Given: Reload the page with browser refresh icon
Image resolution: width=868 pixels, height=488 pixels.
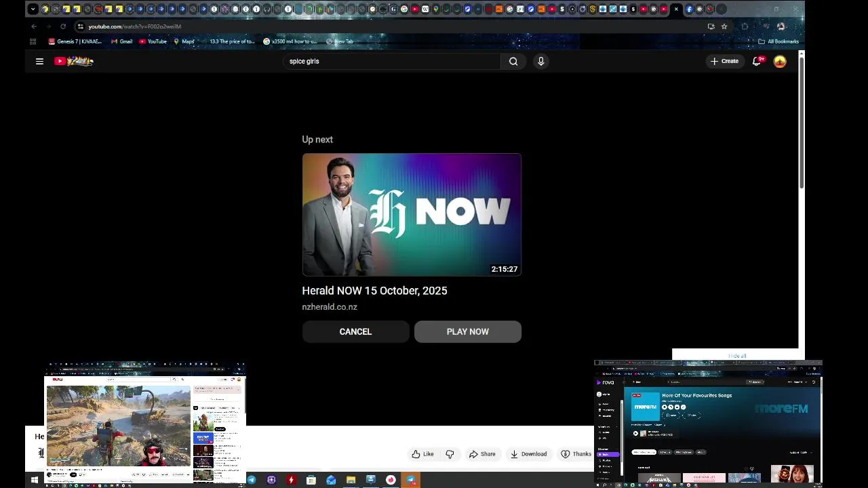Looking at the screenshot, I should pyautogui.click(x=63, y=26).
